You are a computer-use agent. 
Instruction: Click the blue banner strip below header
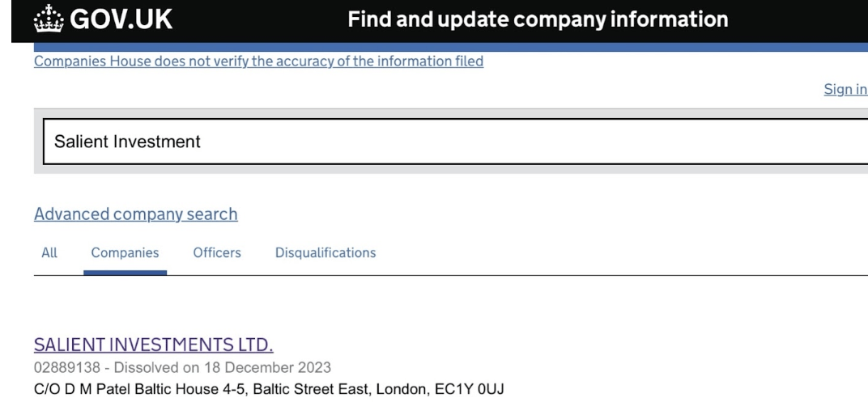click(451, 47)
